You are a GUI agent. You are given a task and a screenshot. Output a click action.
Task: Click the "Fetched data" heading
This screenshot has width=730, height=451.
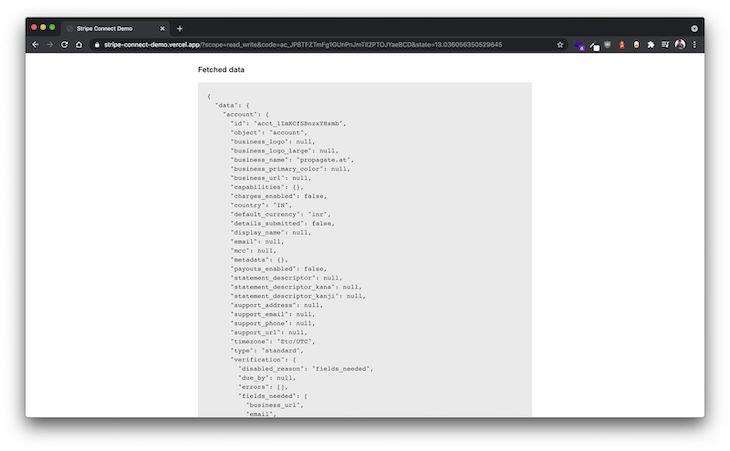[x=221, y=69]
